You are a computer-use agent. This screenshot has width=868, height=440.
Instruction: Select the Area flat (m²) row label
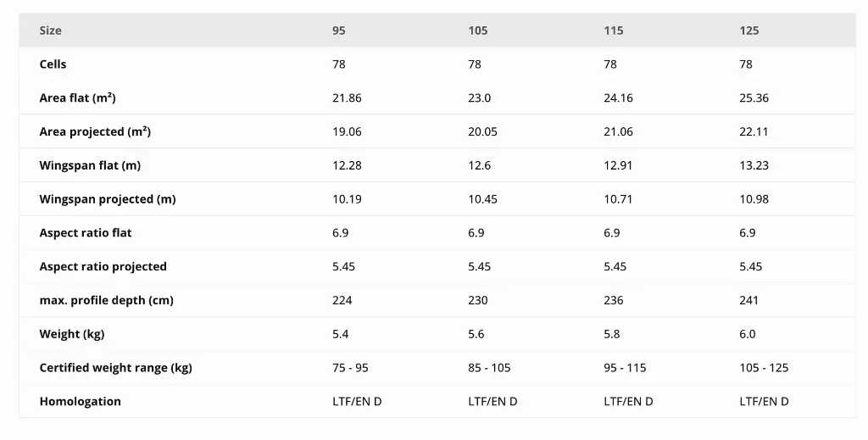click(77, 98)
